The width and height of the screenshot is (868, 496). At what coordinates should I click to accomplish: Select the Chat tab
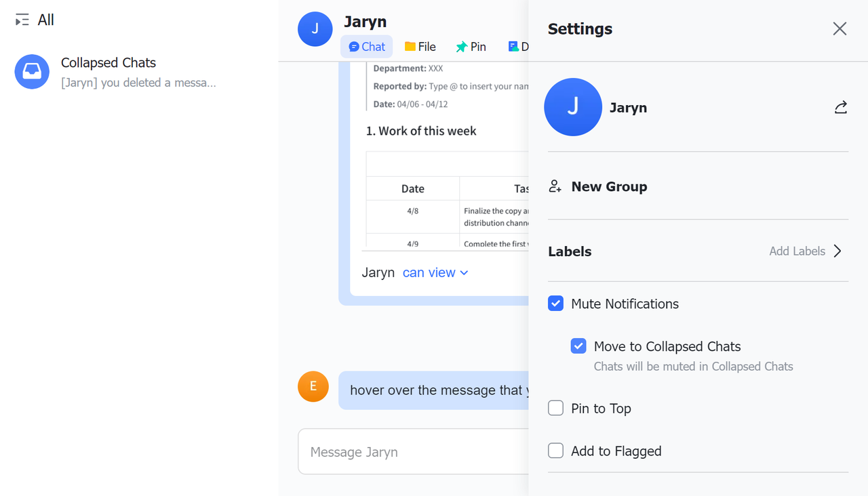point(366,47)
